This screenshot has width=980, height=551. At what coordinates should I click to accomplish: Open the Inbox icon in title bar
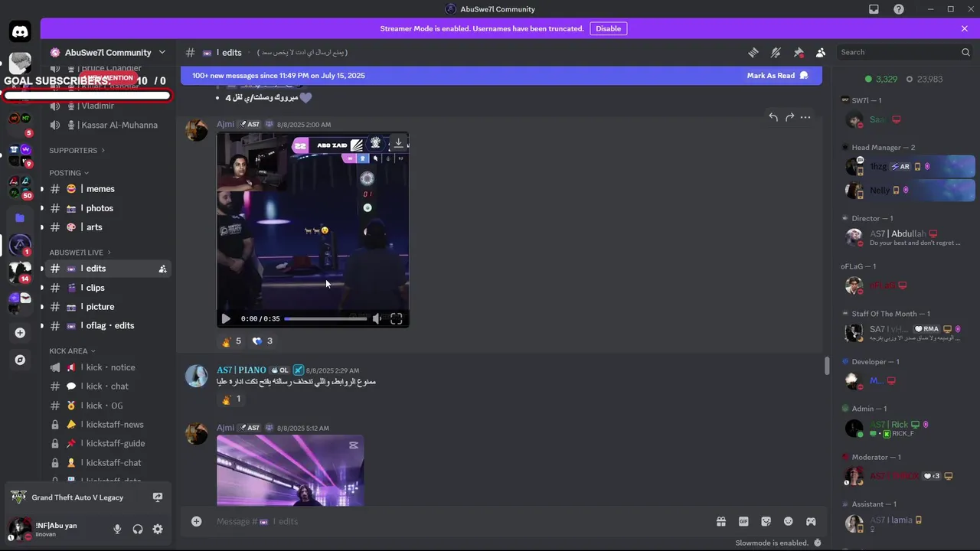pyautogui.click(x=874, y=9)
